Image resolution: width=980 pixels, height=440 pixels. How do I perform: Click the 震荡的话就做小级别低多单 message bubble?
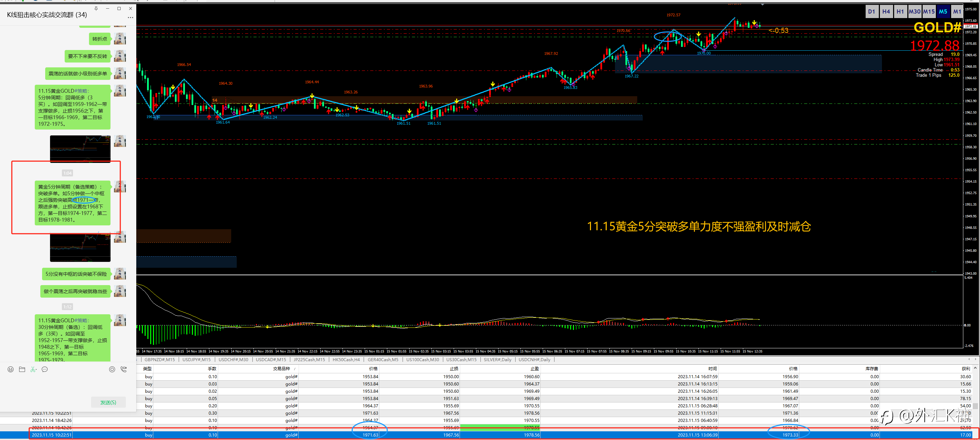(x=78, y=73)
